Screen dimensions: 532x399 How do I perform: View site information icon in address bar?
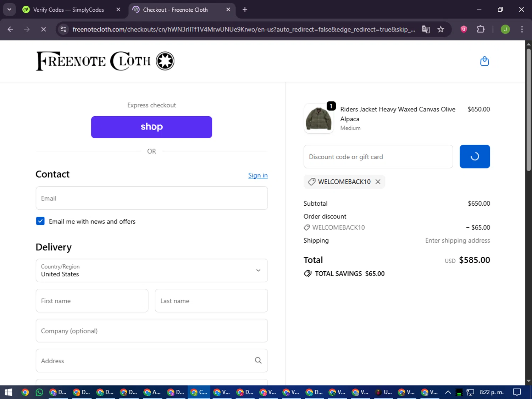(x=63, y=29)
